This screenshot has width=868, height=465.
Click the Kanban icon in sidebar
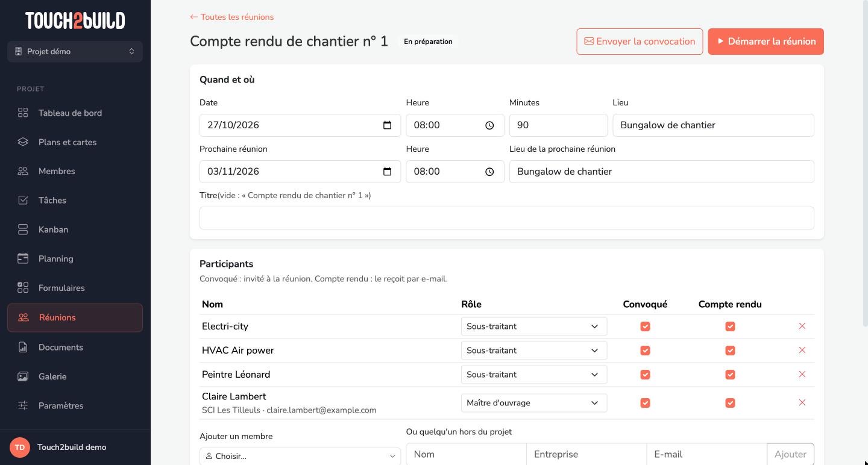(23, 229)
